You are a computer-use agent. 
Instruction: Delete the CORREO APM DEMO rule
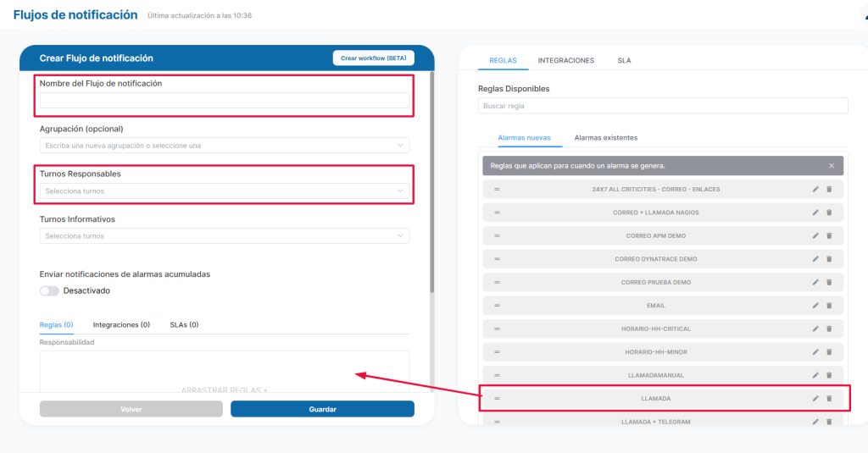coord(829,235)
